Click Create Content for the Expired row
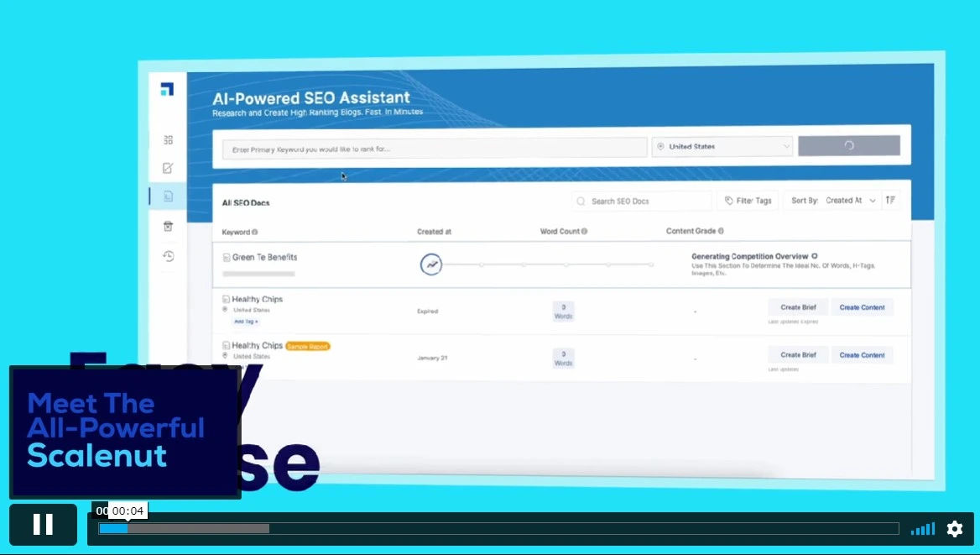Screen dimensions: 980x555 (862, 307)
